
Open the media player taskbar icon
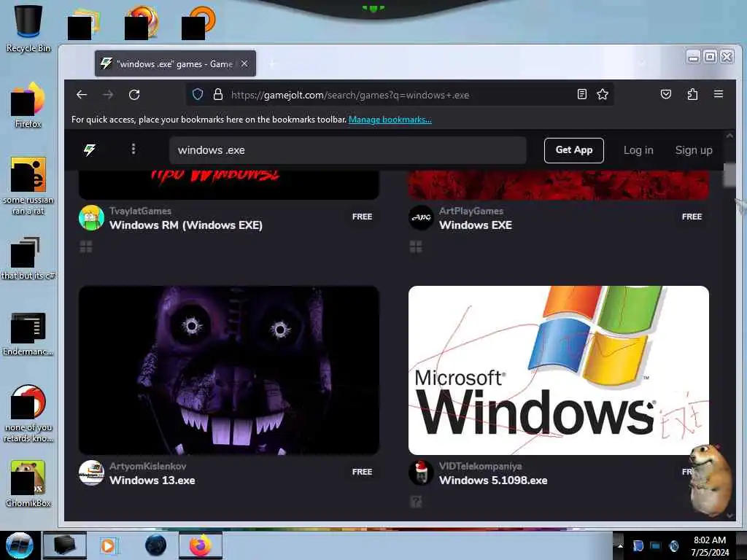coord(108,545)
